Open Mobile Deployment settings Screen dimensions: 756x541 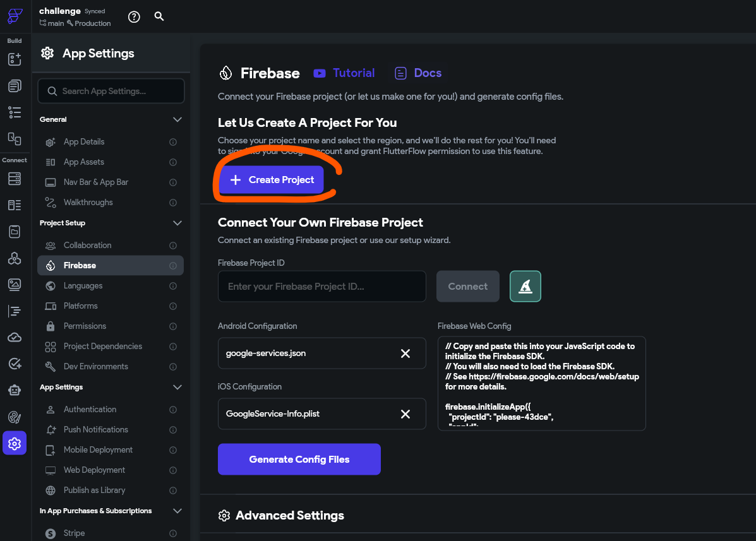[111, 450]
